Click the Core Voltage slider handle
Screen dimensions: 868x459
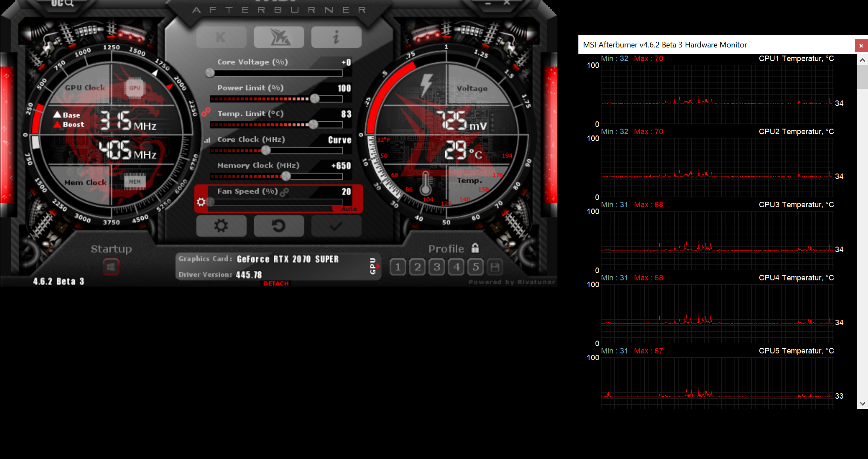click(210, 73)
